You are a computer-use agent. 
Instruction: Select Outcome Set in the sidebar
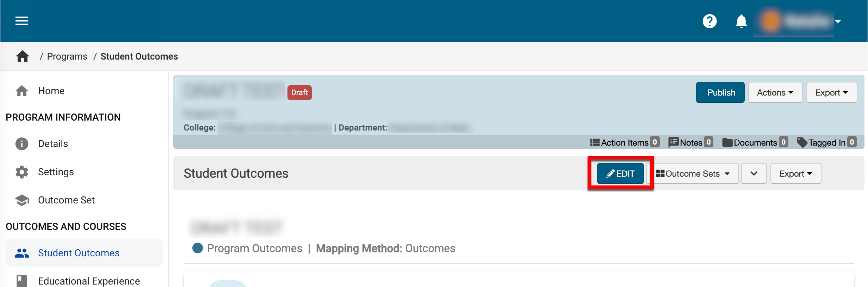pyautogui.click(x=66, y=200)
